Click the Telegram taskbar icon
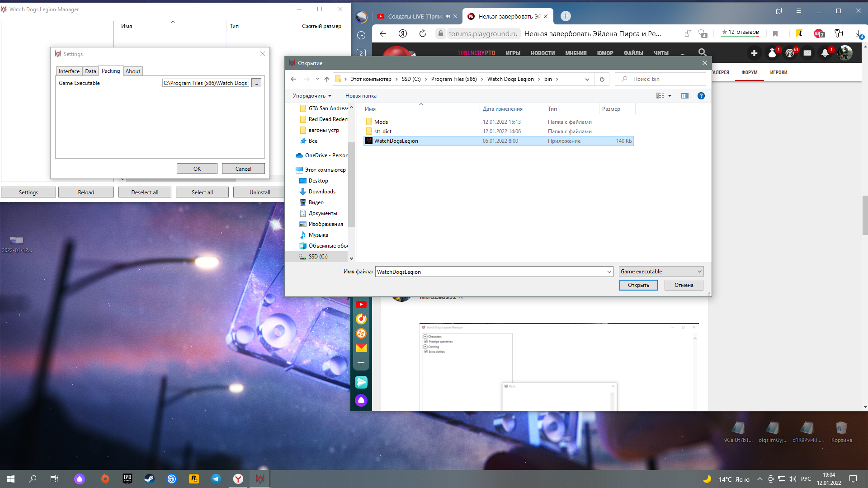Viewport: 868px width, 488px height. coord(216,479)
